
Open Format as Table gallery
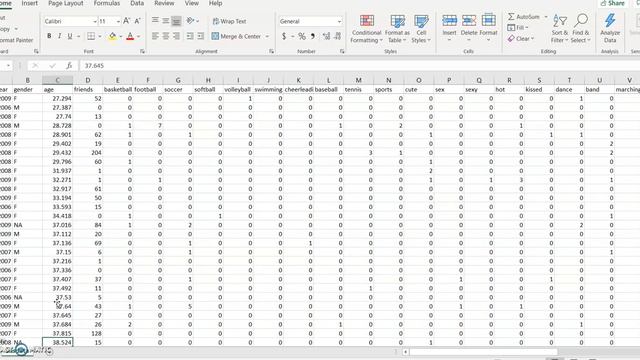tap(397, 29)
